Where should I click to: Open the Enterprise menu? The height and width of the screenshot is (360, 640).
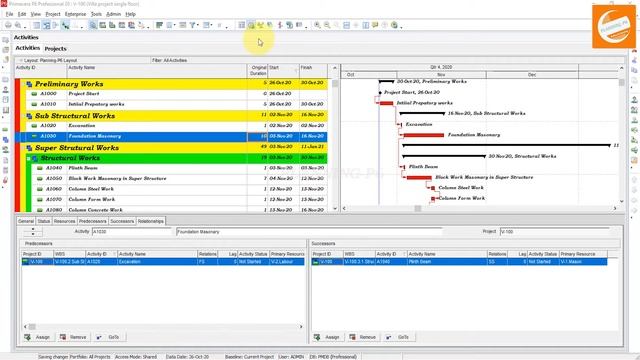(76, 14)
